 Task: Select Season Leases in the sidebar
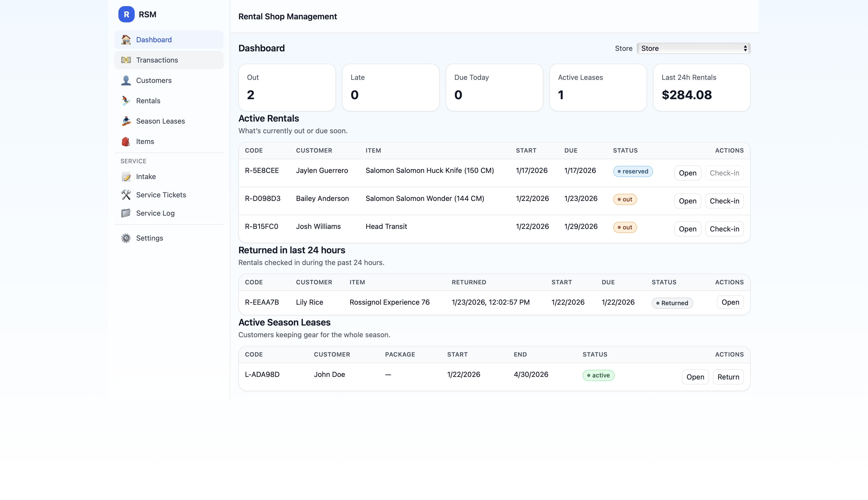click(x=160, y=121)
